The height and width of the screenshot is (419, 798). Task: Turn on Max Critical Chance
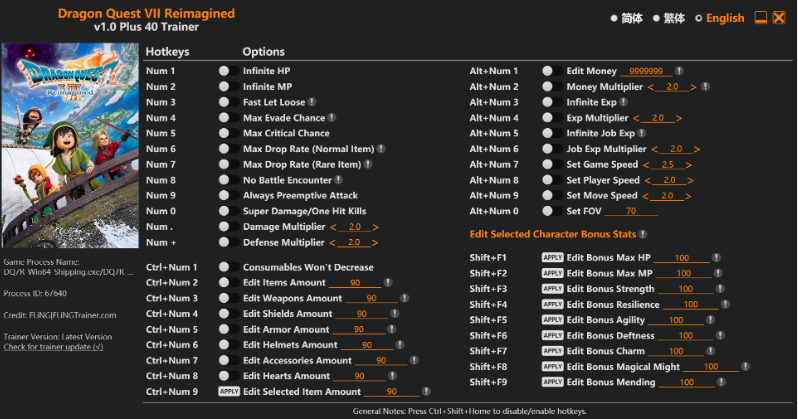(229, 133)
